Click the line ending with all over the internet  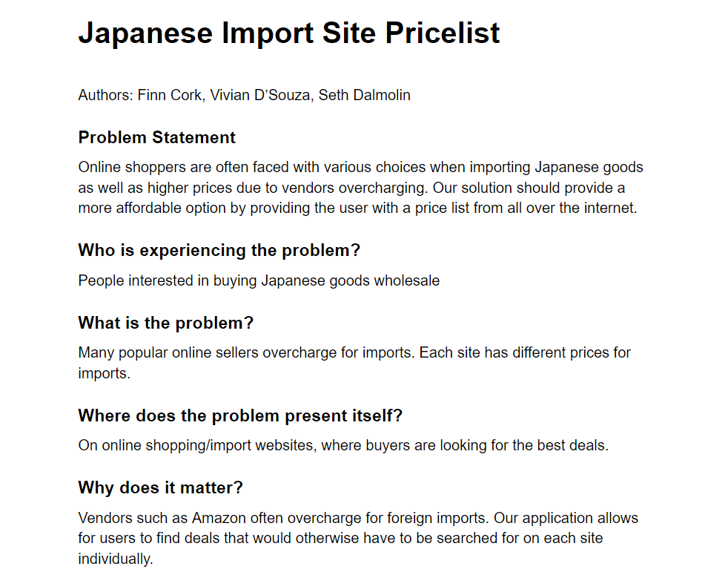[357, 208]
